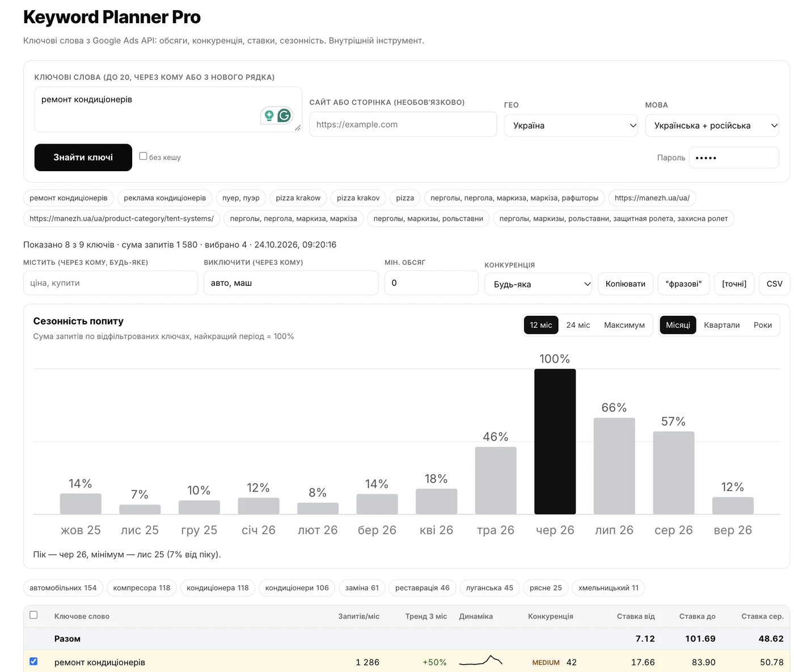794x672 pixels.
Task: Select the 12 міс period tab
Action: click(541, 325)
